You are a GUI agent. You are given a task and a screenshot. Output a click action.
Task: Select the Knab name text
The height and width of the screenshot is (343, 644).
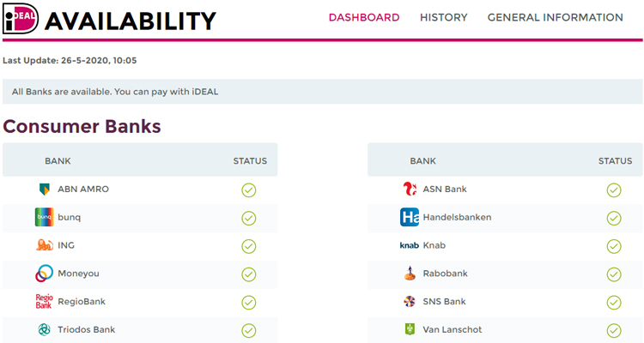click(434, 245)
